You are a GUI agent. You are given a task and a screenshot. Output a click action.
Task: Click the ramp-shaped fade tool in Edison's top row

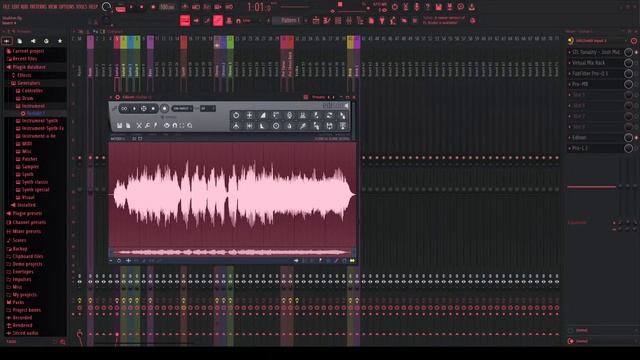pos(263,116)
